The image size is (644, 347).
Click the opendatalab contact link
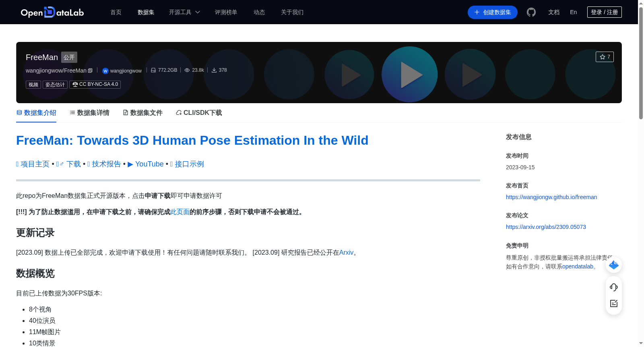coord(578,266)
